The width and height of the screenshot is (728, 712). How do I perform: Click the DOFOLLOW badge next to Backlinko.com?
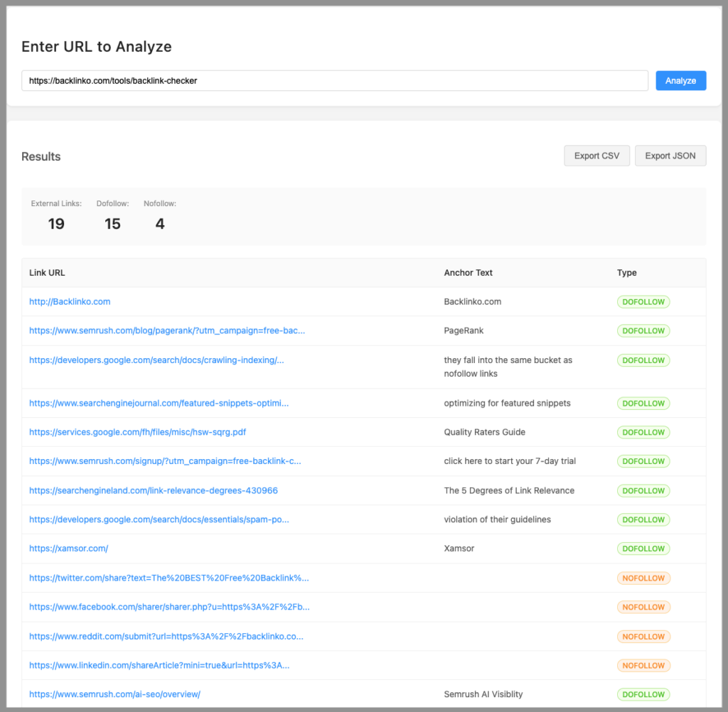point(643,301)
